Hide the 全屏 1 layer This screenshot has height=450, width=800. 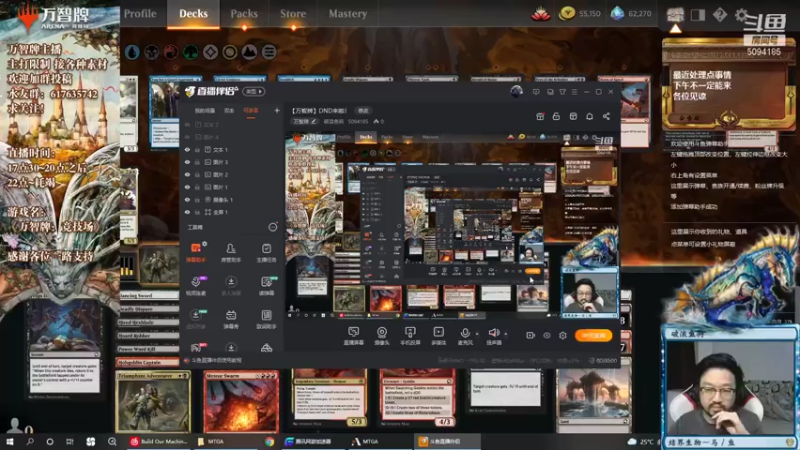point(187,212)
